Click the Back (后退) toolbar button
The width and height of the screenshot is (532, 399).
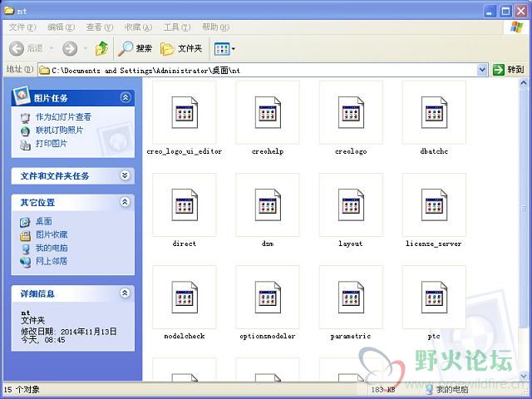click(26, 49)
